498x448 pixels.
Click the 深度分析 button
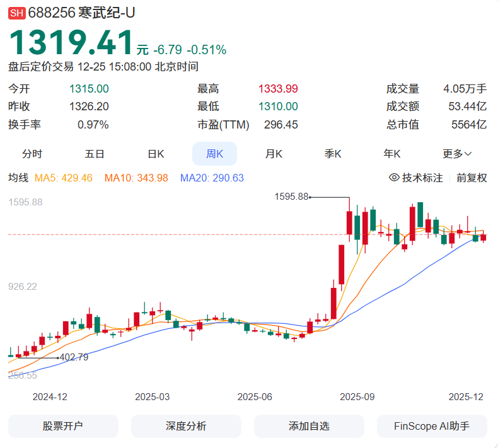pos(186,426)
